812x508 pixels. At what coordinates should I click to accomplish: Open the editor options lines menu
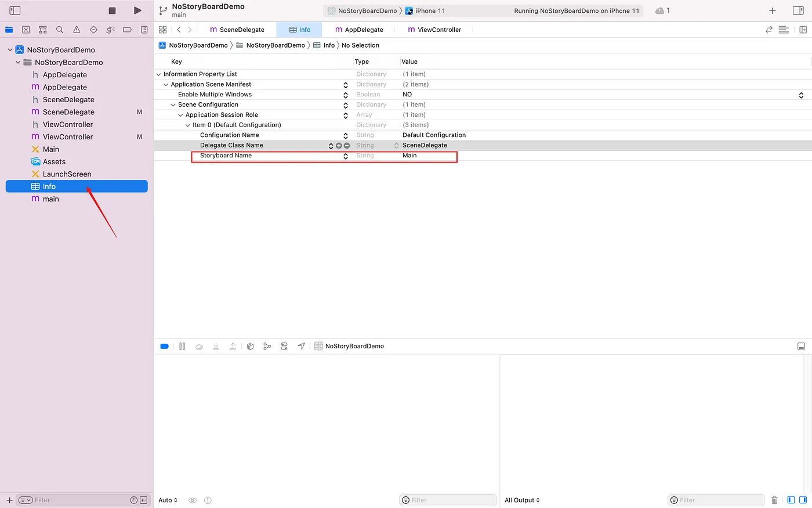784,30
